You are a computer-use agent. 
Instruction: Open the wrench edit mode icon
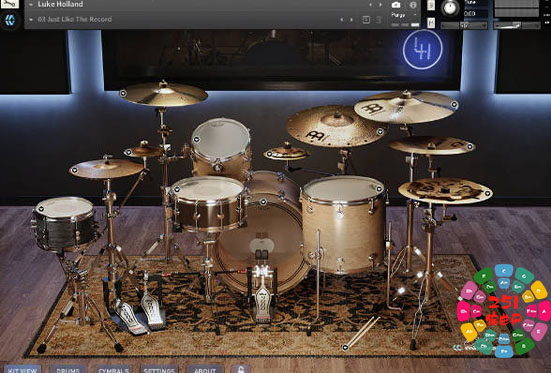coord(9,4)
